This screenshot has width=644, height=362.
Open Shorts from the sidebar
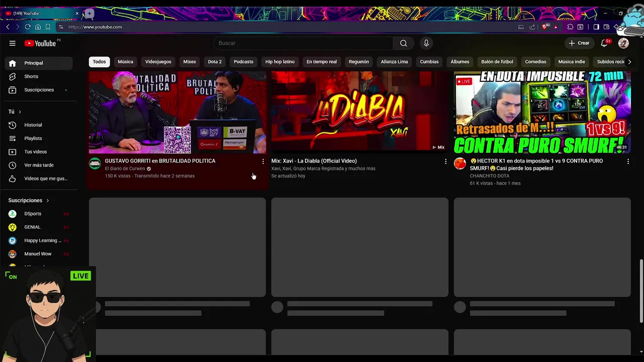pyautogui.click(x=38, y=76)
